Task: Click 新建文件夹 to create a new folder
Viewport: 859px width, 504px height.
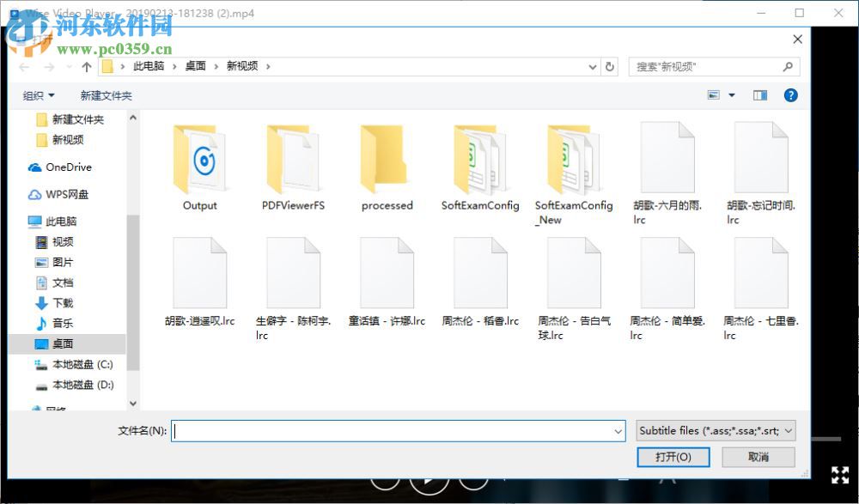Action: (105, 95)
